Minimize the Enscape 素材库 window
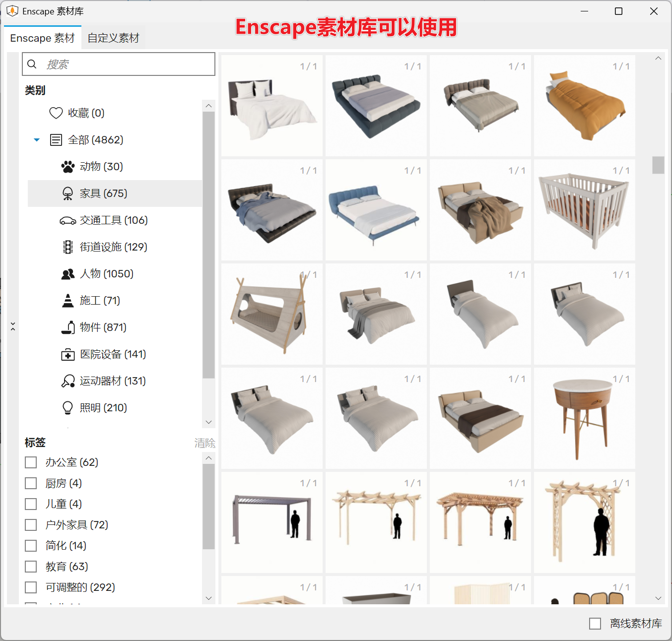 click(584, 11)
